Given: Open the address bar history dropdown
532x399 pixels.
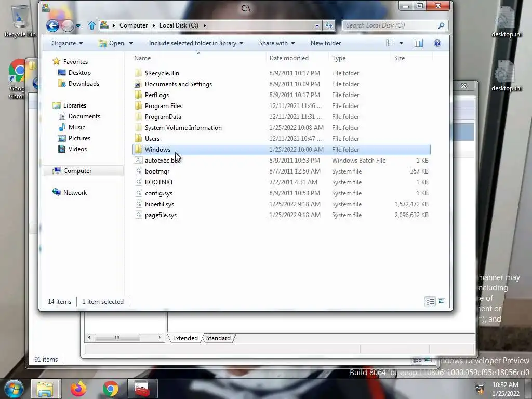Looking at the screenshot, I should (x=317, y=25).
